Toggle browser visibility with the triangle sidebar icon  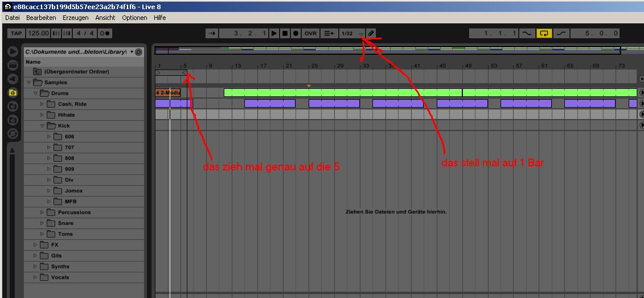13,51
